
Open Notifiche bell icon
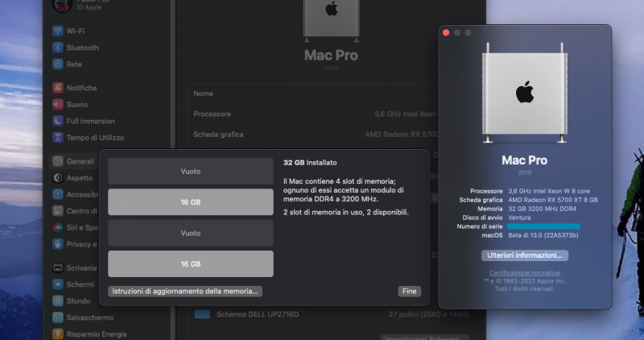(x=58, y=88)
